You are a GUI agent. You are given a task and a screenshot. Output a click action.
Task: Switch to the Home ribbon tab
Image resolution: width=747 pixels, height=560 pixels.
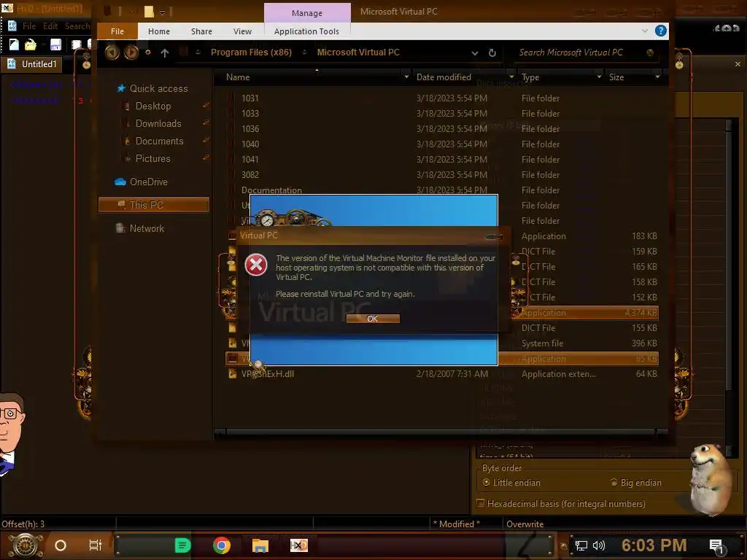click(158, 31)
